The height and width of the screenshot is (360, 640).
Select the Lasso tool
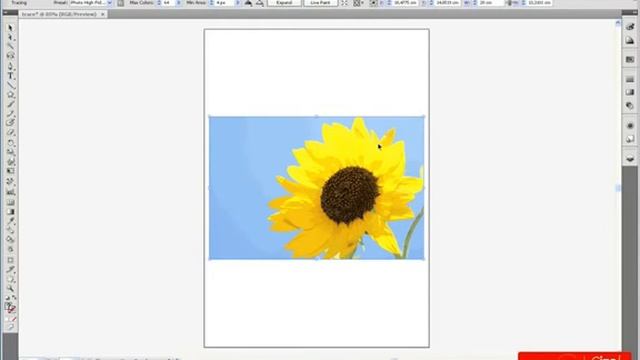pos(10,56)
